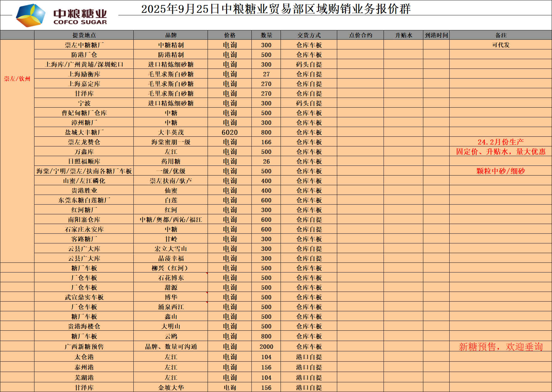Click comment indicator on 涌泉西江 cell
Viewport: 552px width, 392px height.
pos(207,303)
